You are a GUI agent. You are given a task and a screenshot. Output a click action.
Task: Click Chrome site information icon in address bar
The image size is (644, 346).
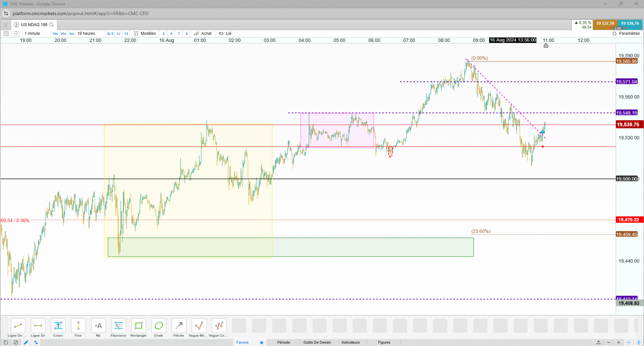point(6,14)
